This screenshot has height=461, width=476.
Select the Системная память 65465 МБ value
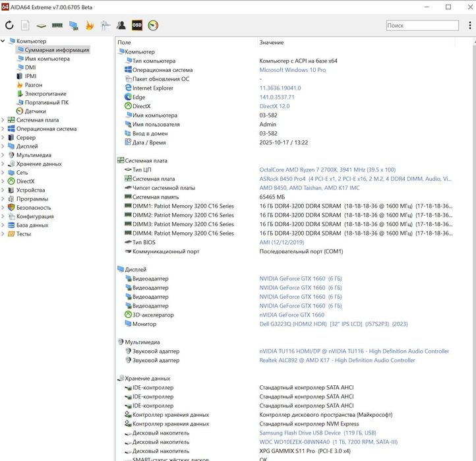point(272,197)
